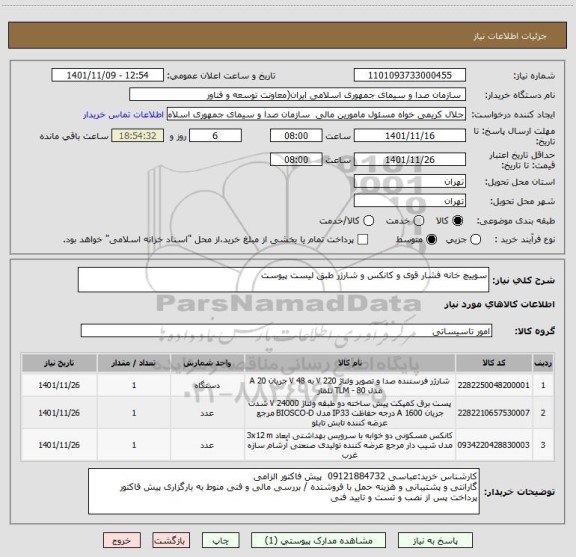This screenshot has height=557, width=576.
Task: Click the quantity cell in row 3
Action: click(x=134, y=445)
